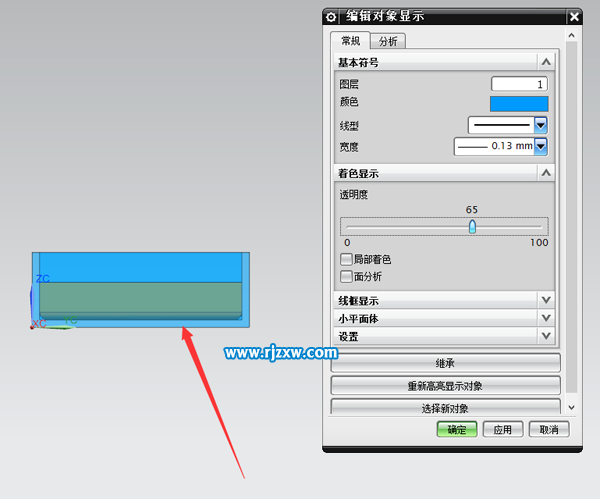Screen dimensions: 600x499
Task: Close the 编辑对象显示 dialog
Action: (574, 17)
